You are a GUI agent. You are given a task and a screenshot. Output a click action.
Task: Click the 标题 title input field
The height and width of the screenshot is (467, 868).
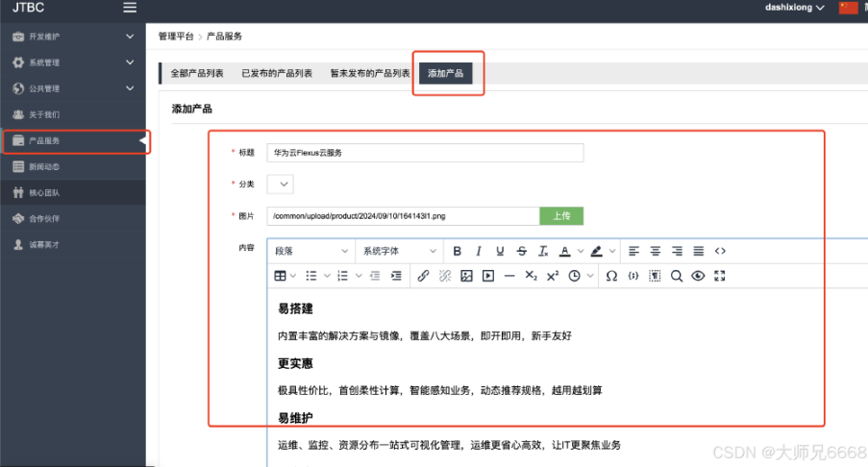pos(425,153)
